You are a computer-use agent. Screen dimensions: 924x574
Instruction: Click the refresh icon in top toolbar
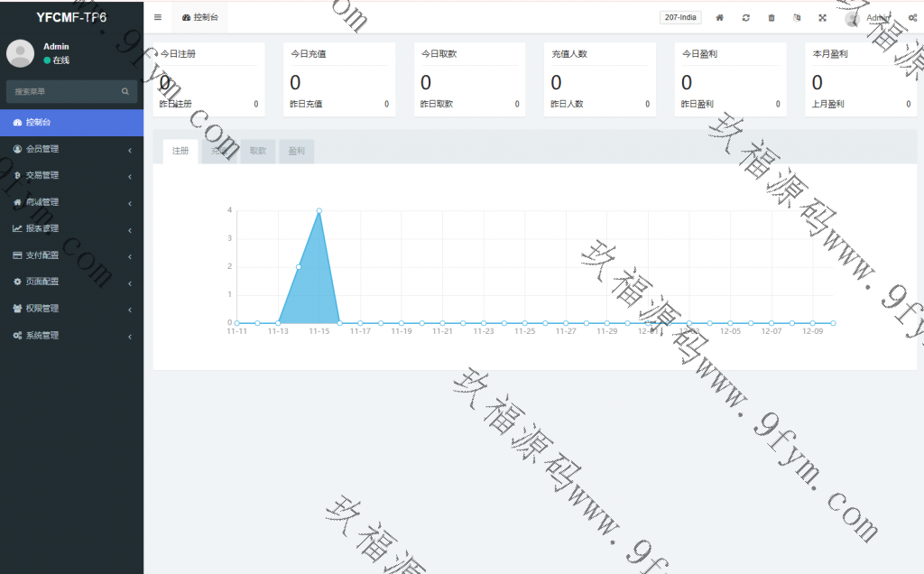[x=745, y=17]
